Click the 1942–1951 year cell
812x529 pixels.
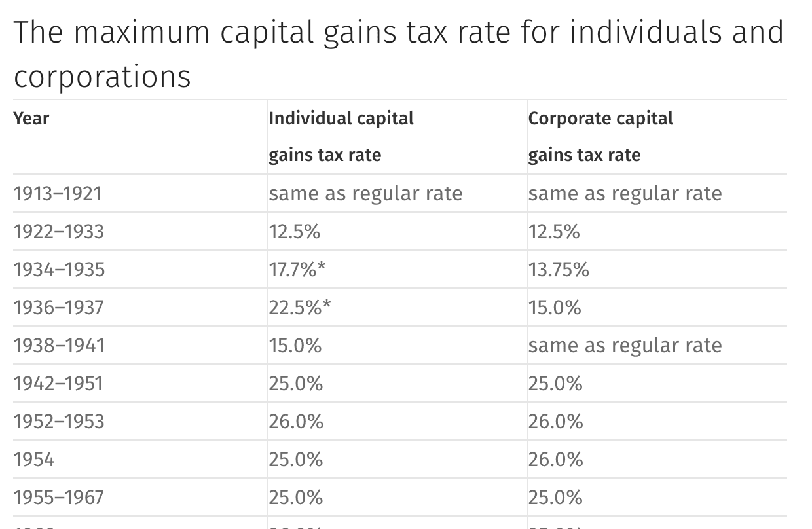click(x=58, y=384)
